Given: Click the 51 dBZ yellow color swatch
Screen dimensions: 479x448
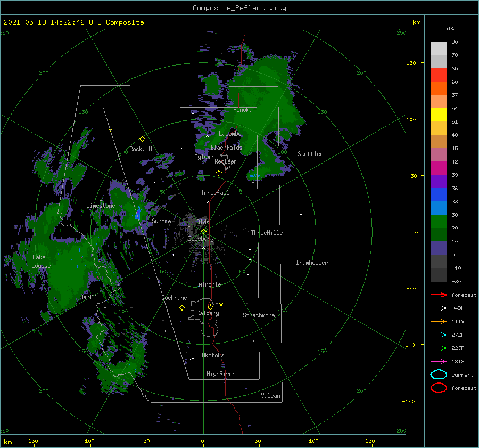Looking at the screenshot, I should click(439, 115).
